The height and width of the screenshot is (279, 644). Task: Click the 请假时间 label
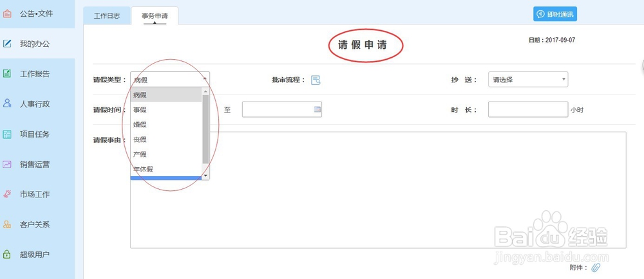click(x=109, y=110)
